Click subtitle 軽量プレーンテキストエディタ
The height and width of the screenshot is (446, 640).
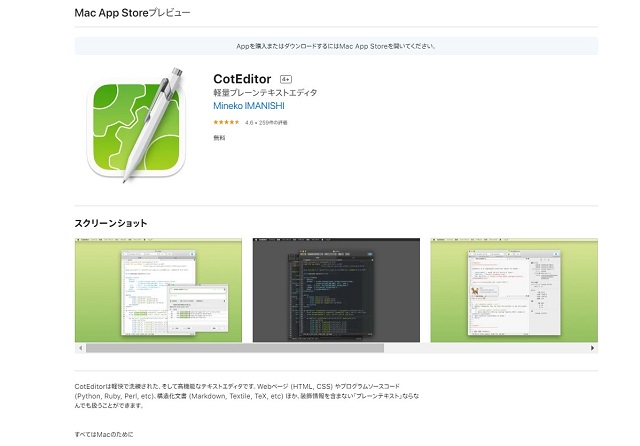265,93
